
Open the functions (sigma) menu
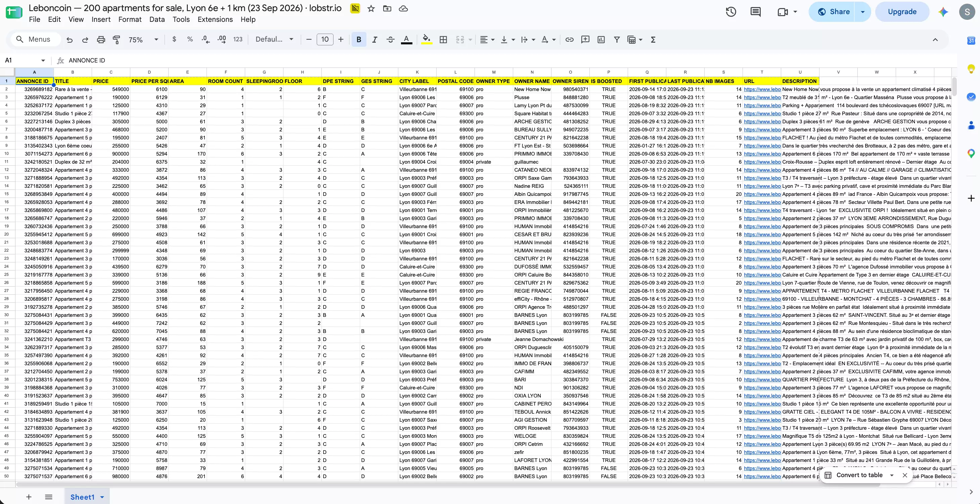coord(653,40)
